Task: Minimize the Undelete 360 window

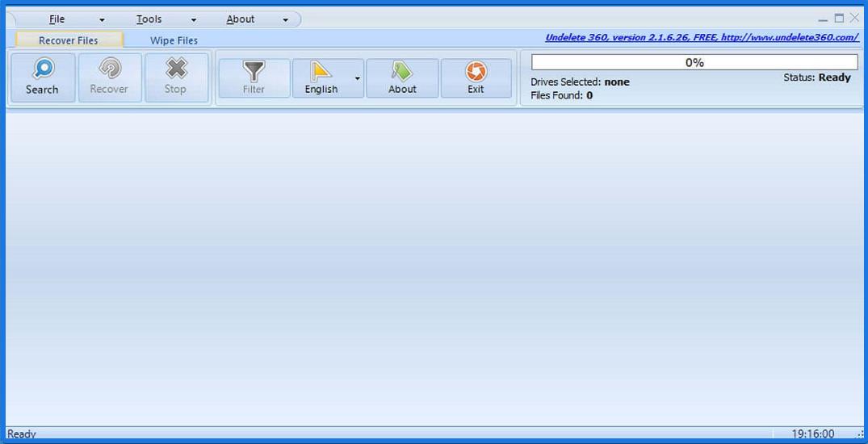Action: (823, 19)
